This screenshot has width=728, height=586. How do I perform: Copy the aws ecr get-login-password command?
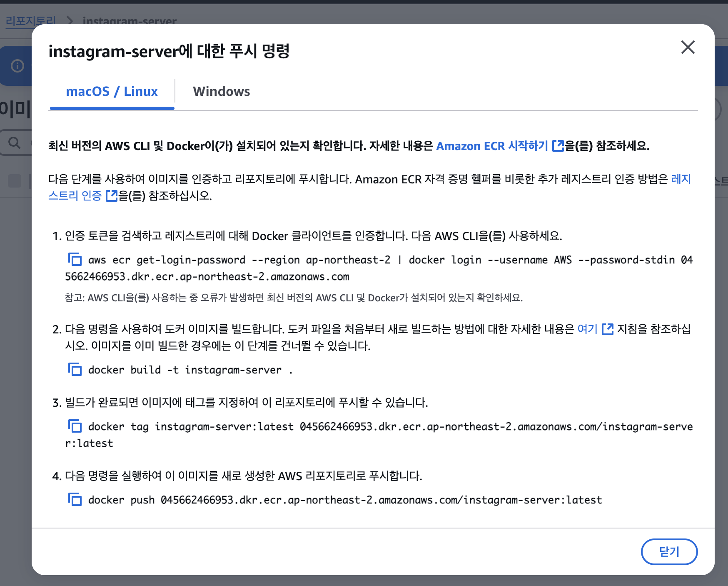pyautogui.click(x=75, y=259)
